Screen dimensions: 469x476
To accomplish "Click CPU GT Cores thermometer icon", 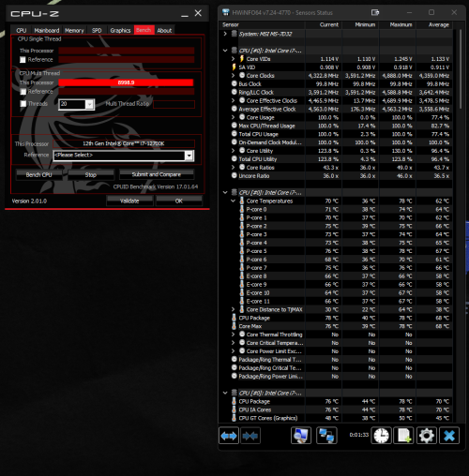I will tap(234, 418).
